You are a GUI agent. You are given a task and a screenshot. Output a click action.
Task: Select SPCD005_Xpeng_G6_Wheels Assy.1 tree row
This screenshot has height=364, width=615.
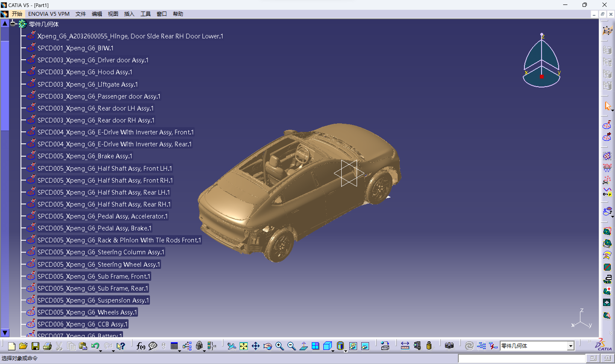pos(87,312)
